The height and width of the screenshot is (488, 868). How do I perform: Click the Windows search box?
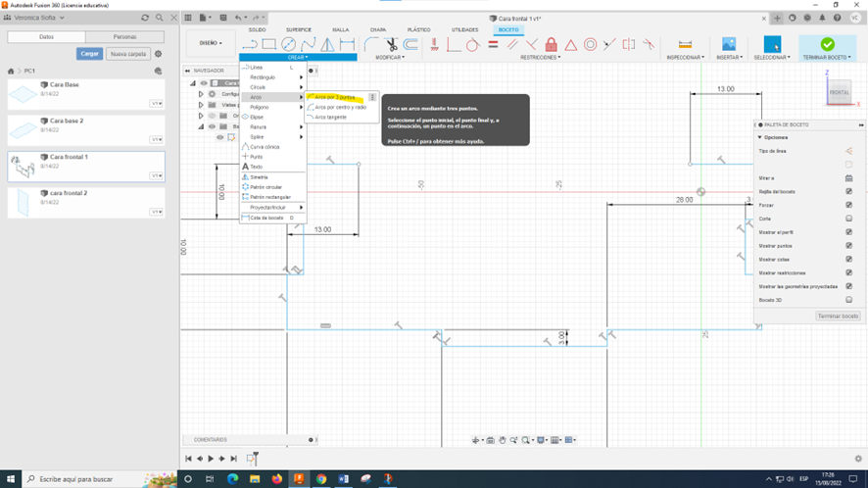pos(100,479)
